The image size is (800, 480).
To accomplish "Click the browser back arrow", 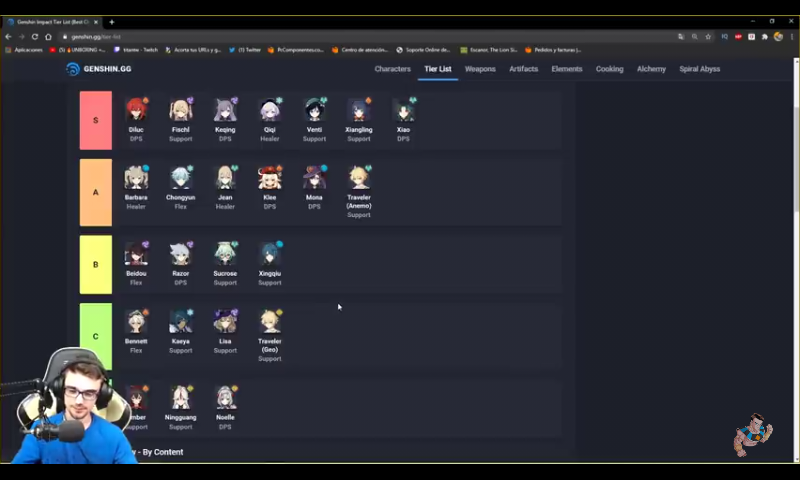I will [x=8, y=37].
